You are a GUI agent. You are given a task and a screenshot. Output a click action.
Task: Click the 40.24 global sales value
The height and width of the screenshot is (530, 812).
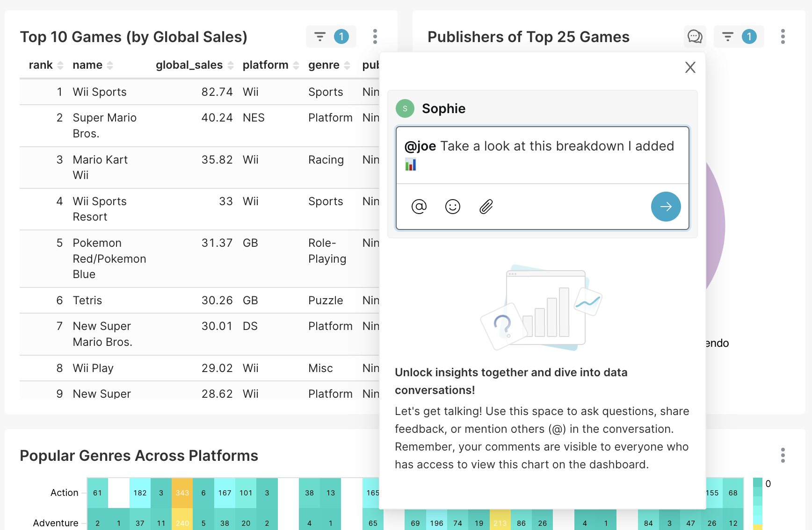pos(217,118)
